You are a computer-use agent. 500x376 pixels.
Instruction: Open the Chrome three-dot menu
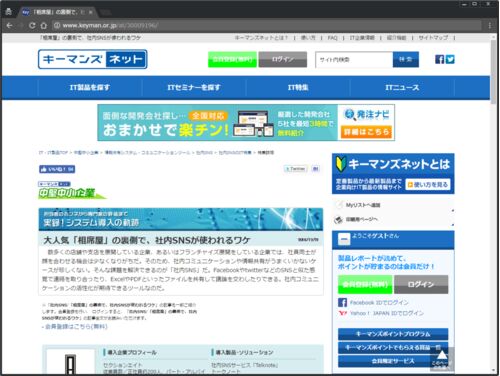pyautogui.click(x=490, y=25)
